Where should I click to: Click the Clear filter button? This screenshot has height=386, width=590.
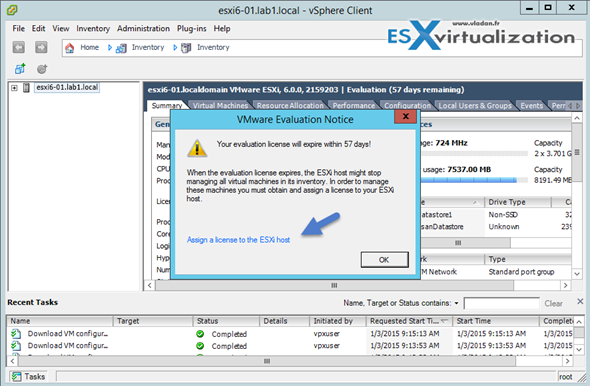pos(553,303)
